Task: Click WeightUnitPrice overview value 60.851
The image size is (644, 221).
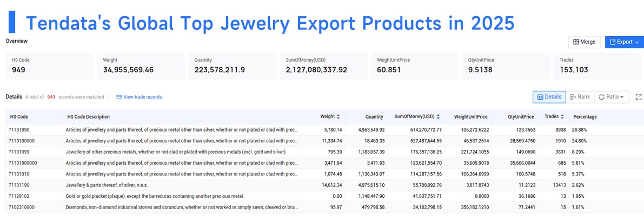Action: [x=389, y=70]
